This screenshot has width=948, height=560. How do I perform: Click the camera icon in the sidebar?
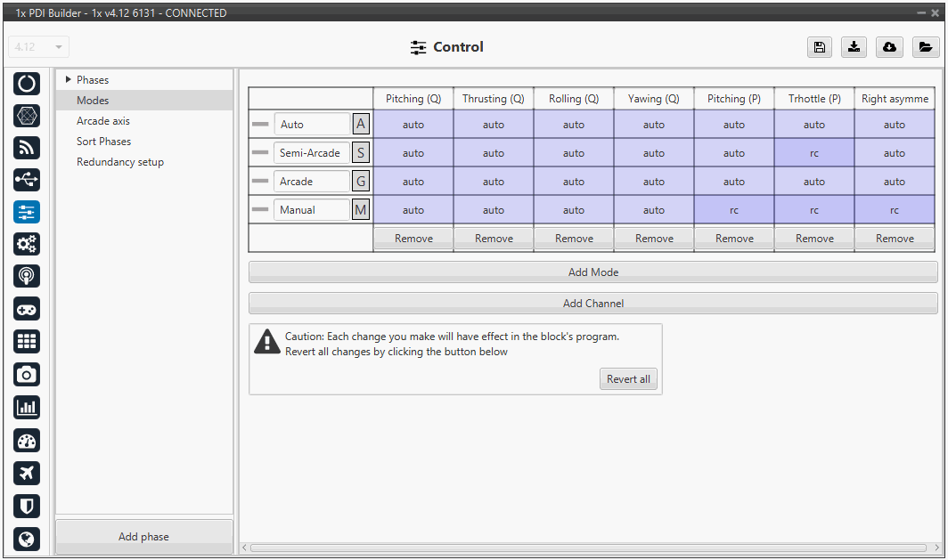[27, 375]
